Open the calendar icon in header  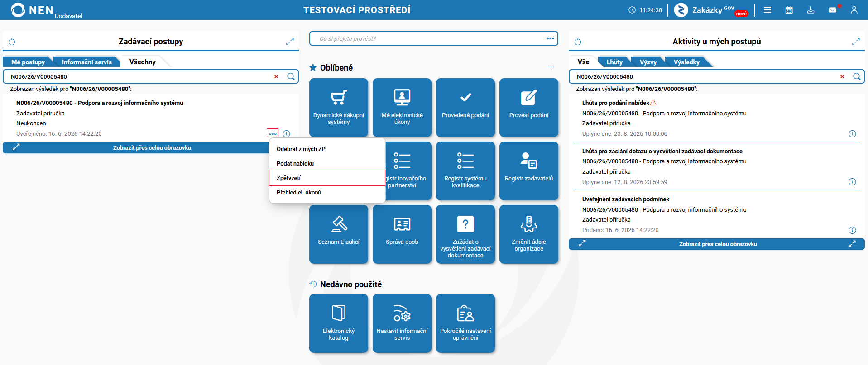coord(789,10)
